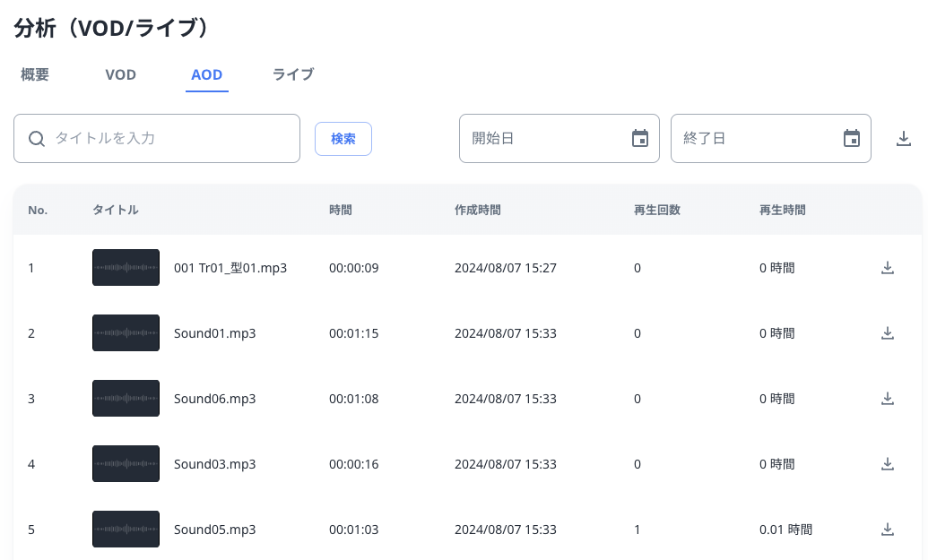The width and height of the screenshot is (928, 560).
Task: Select the active AOD tab
Action: [206, 74]
